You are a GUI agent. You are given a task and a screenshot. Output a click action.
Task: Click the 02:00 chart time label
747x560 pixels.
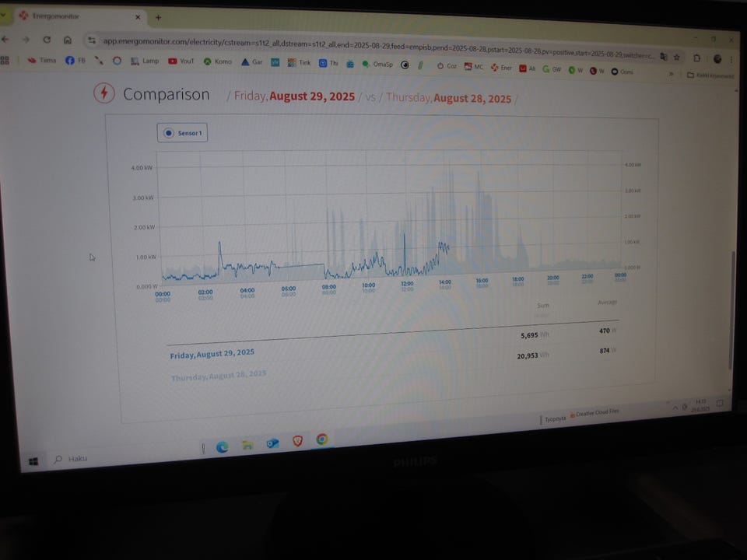pyautogui.click(x=205, y=292)
